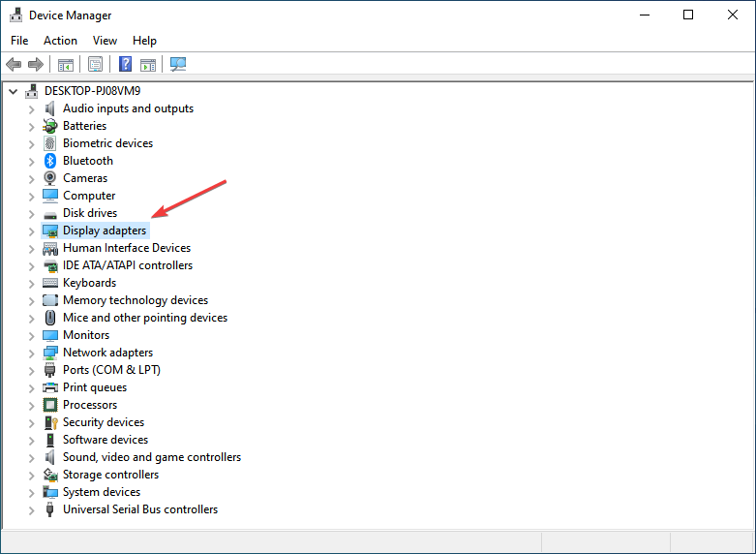Image resolution: width=756 pixels, height=554 pixels.
Task: Click the Disk drives icon
Action: click(50, 214)
